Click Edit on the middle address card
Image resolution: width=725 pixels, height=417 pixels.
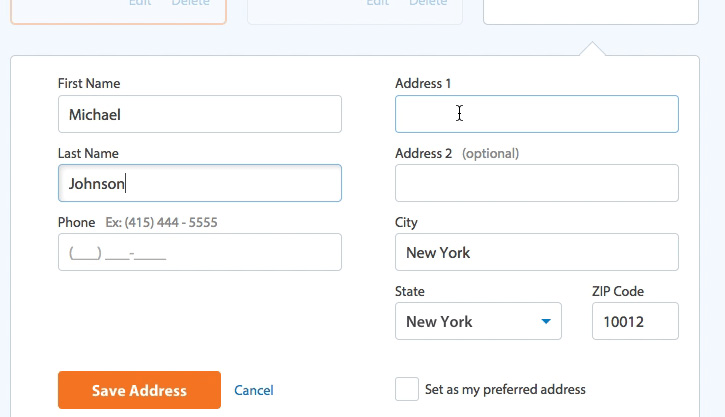[377, 3]
